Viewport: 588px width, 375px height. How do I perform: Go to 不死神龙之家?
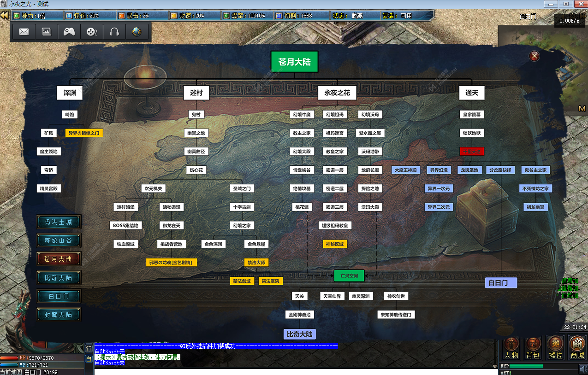coord(535,188)
